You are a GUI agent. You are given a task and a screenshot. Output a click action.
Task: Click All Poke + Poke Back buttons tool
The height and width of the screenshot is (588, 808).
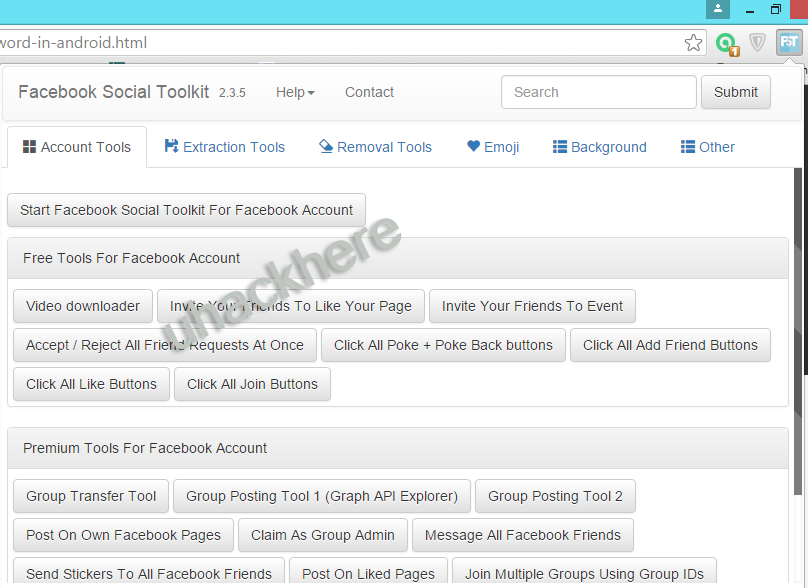tap(443, 345)
